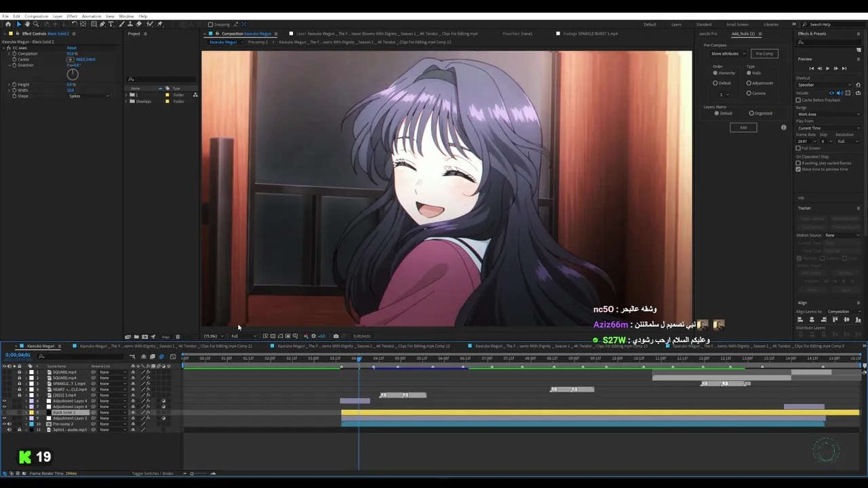
Task: Check Cache Before Playback
Action: pos(798,100)
